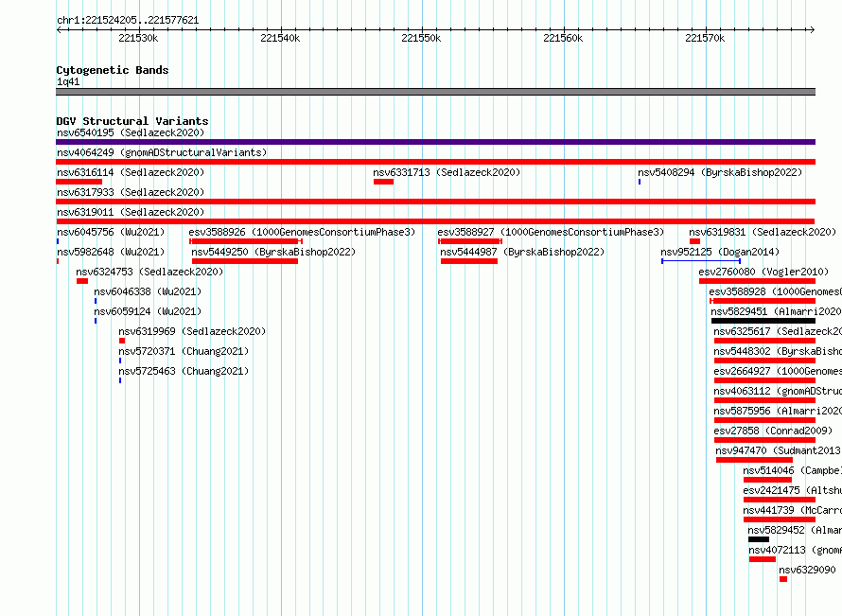
Task: Select the nsv6317933 (Sedlazeck2020) label
Action: (131, 192)
